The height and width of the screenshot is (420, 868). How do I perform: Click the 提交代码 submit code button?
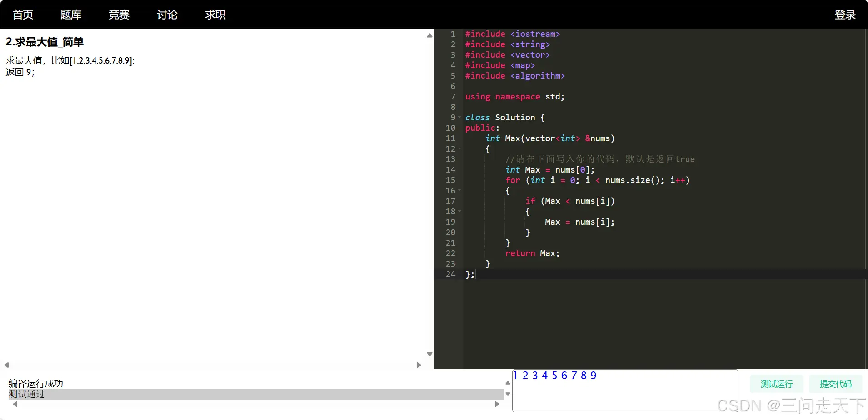click(x=836, y=384)
